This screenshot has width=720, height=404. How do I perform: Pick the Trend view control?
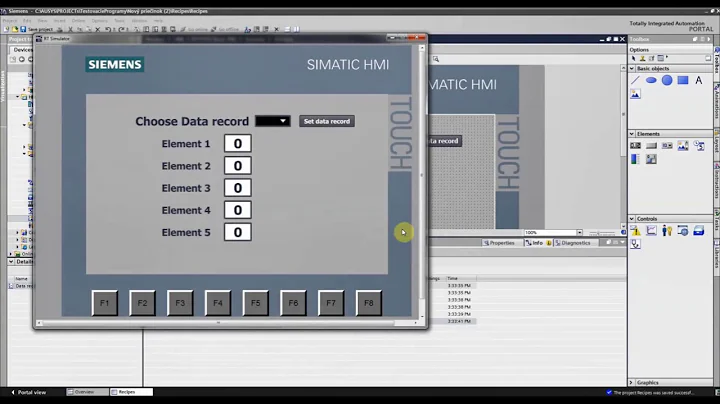(651, 230)
